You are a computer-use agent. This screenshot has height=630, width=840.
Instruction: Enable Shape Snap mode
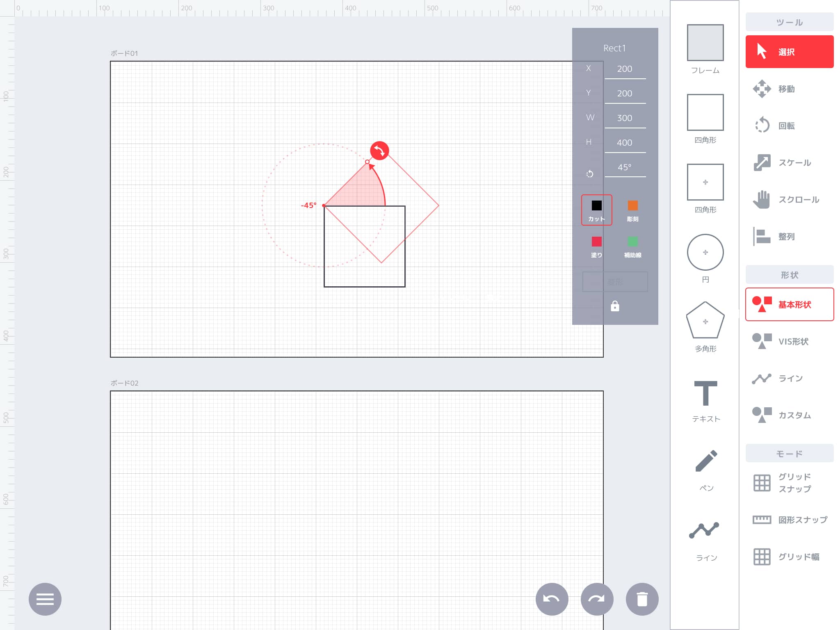pos(789,520)
